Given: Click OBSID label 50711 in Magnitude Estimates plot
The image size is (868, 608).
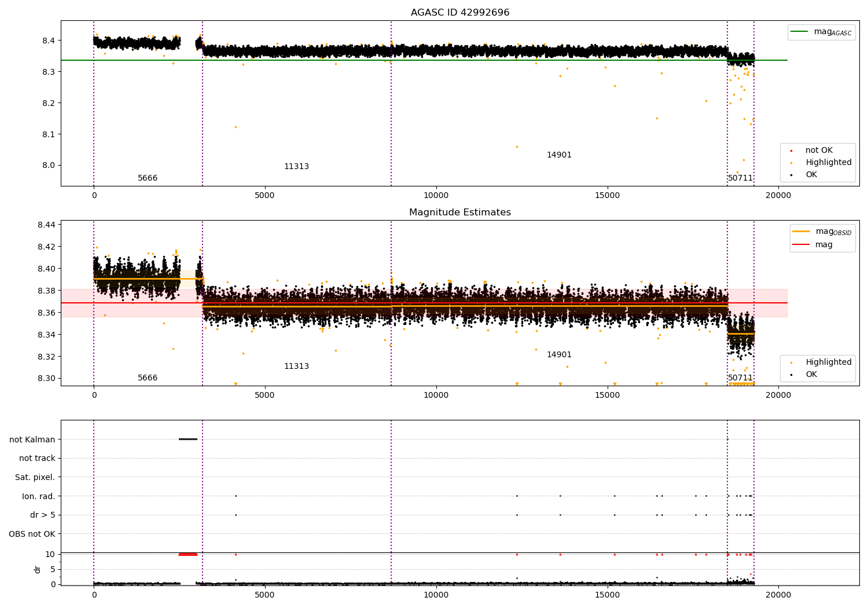Looking at the screenshot, I should (741, 378).
